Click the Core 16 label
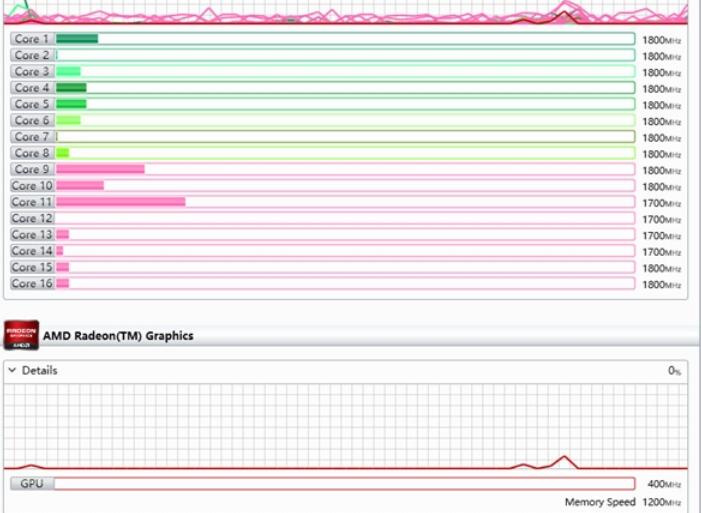 pos(32,283)
